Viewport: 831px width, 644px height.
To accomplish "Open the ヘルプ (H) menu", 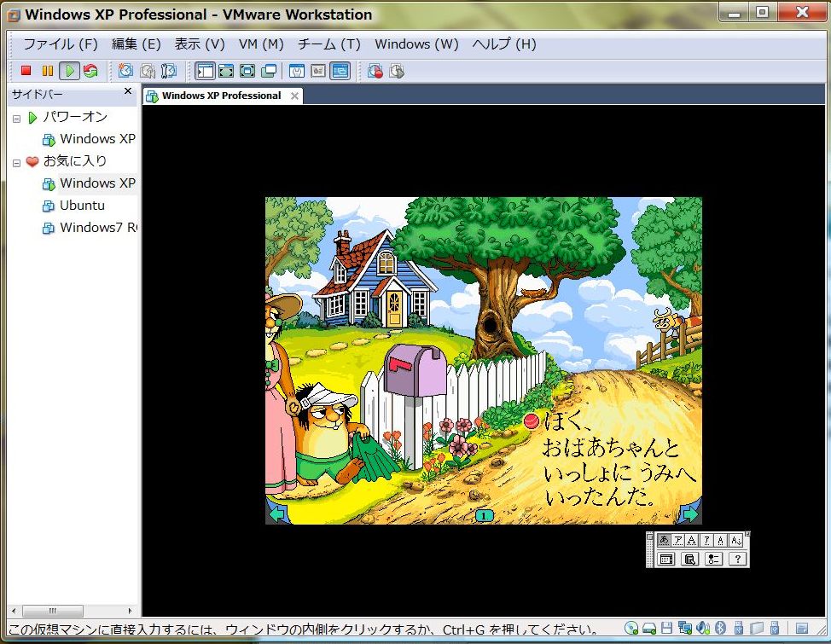I will coord(504,44).
